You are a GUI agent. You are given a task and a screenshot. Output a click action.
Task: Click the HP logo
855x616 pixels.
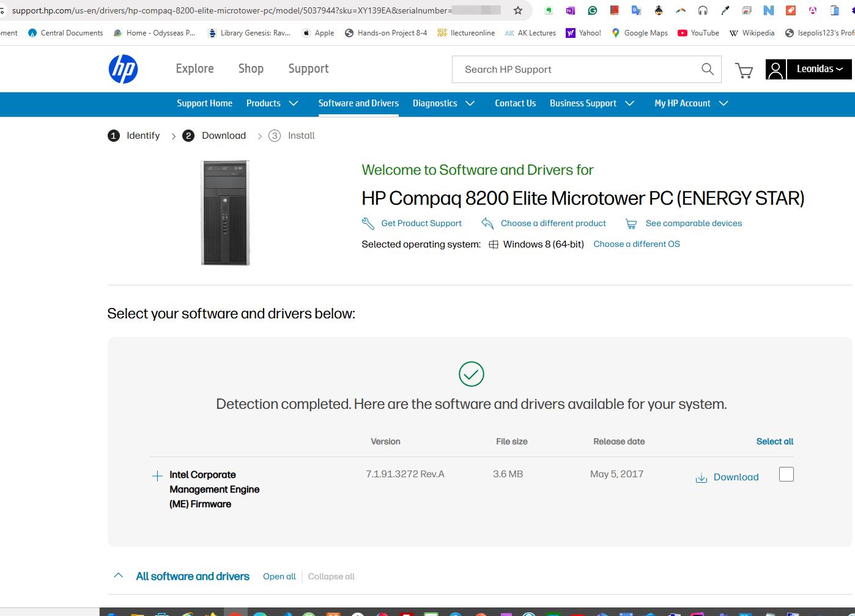coord(123,69)
